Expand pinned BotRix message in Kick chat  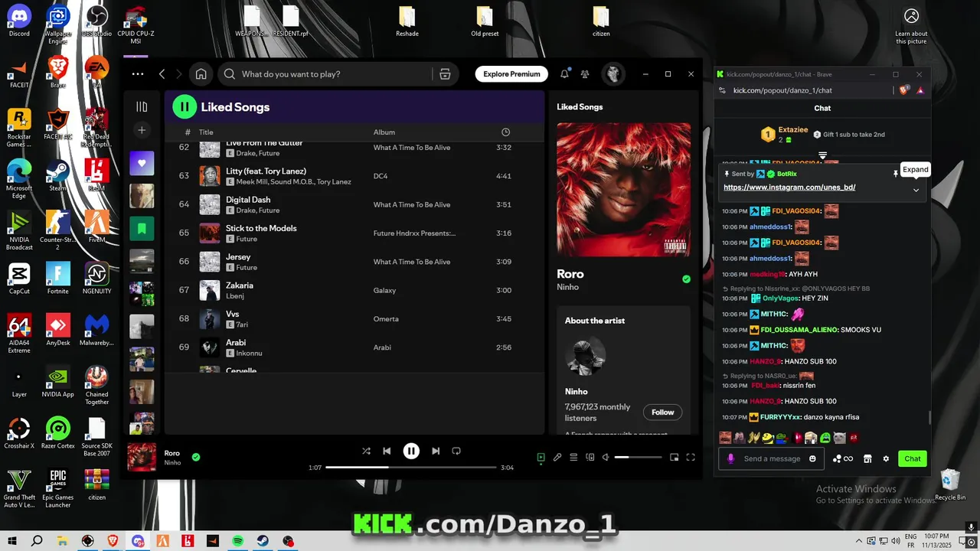pos(915,170)
